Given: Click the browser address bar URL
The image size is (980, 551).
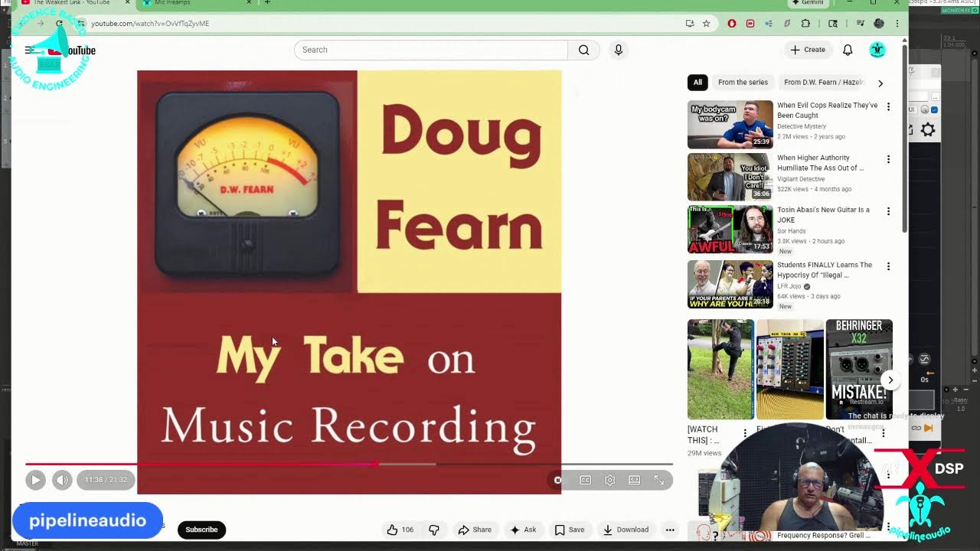Looking at the screenshot, I should click(x=150, y=24).
